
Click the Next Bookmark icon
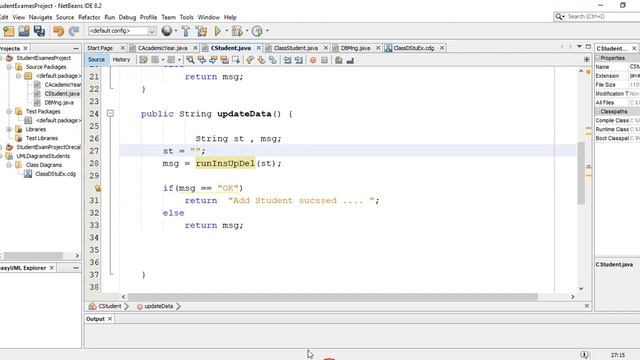(x=261, y=60)
